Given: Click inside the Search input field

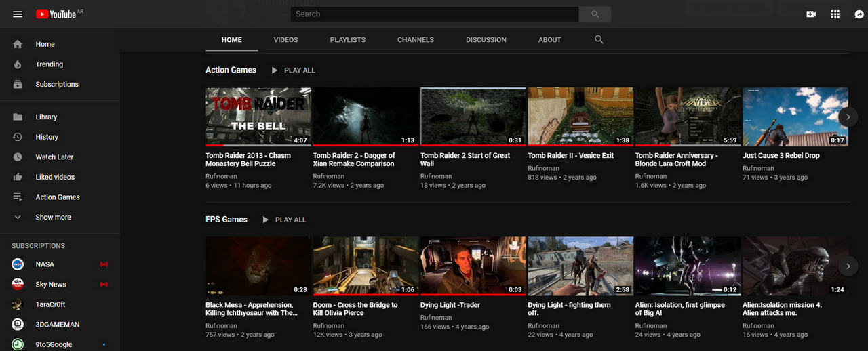Looking at the screenshot, I should tap(435, 14).
